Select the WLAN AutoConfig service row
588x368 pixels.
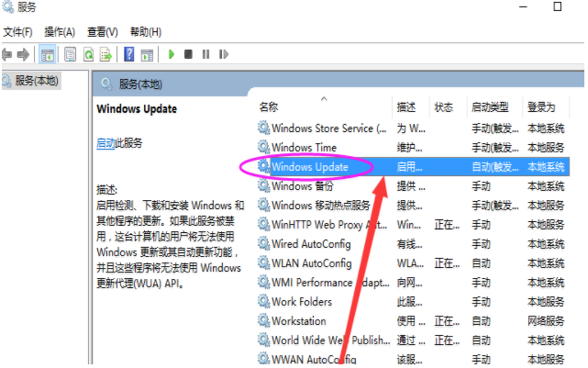click(x=414, y=263)
